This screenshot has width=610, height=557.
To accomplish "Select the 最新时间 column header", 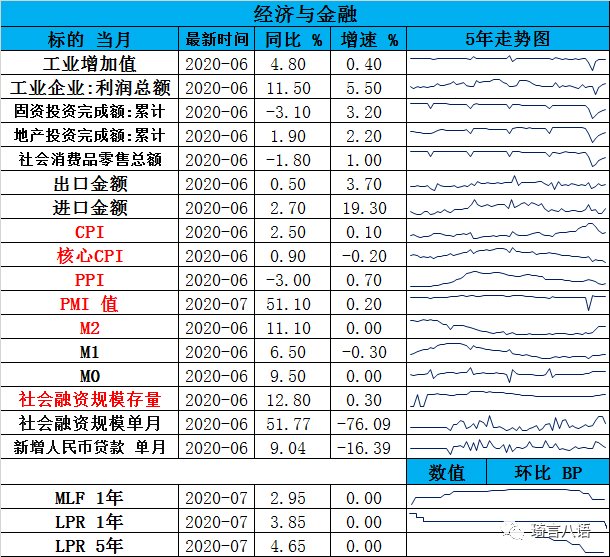I will click(217, 40).
